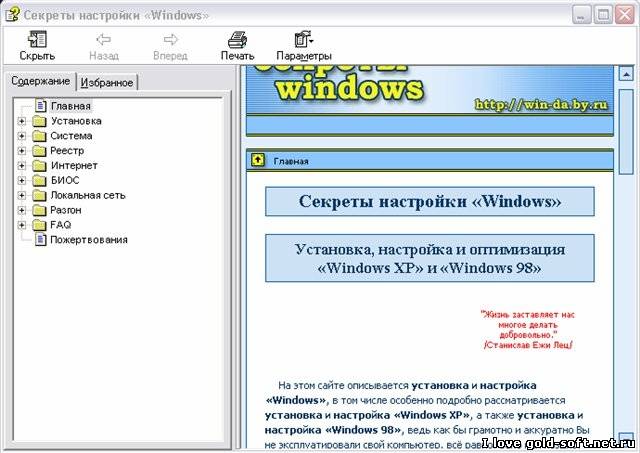This screenshot has width=640, height=453.
Task: Select the Установка label in tree
Action: coord(76,121)
